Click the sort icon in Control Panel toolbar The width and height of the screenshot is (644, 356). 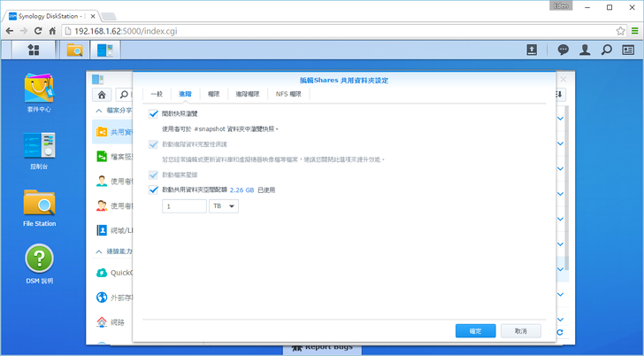(559, 95)
